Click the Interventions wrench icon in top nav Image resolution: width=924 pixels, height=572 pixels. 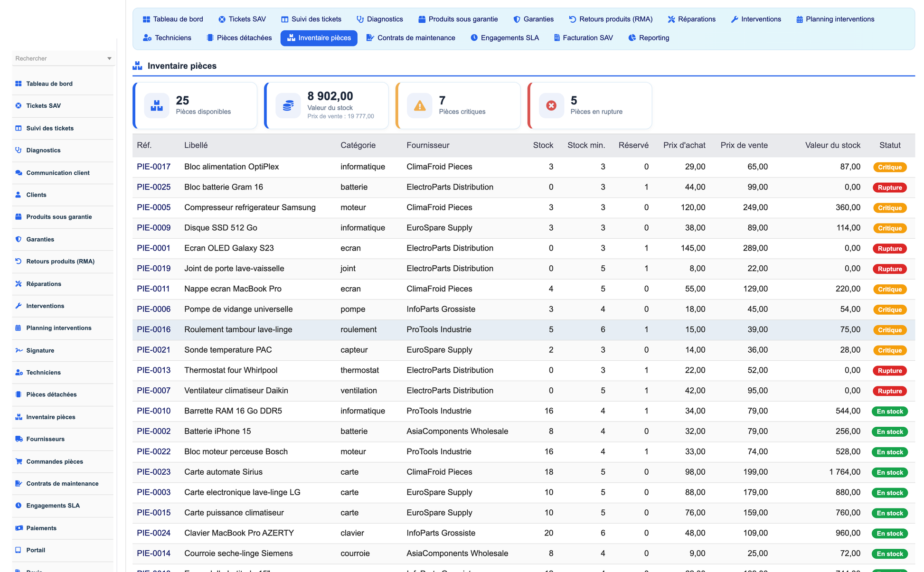click(735, 19)
